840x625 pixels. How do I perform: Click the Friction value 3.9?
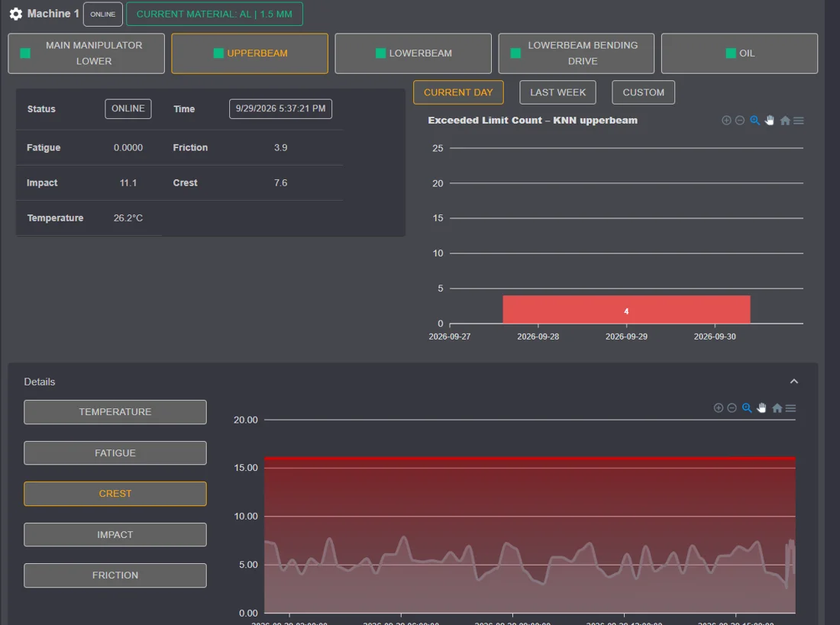tap(281, 148)
